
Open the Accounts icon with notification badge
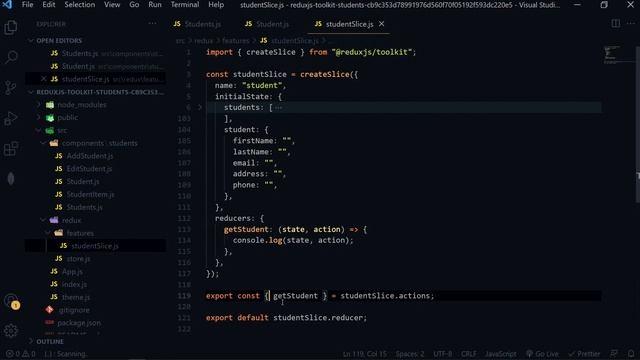[x=12, y=302]
